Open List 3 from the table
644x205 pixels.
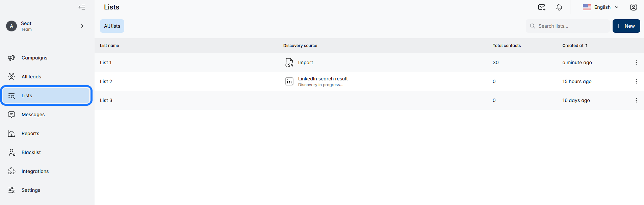pos(106,100)
